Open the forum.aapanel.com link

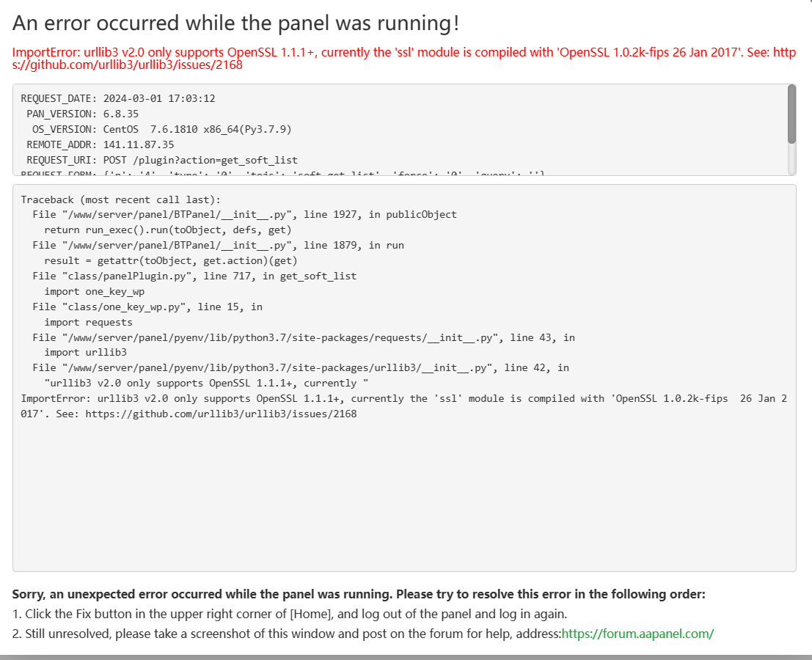[x=637, y=634]
